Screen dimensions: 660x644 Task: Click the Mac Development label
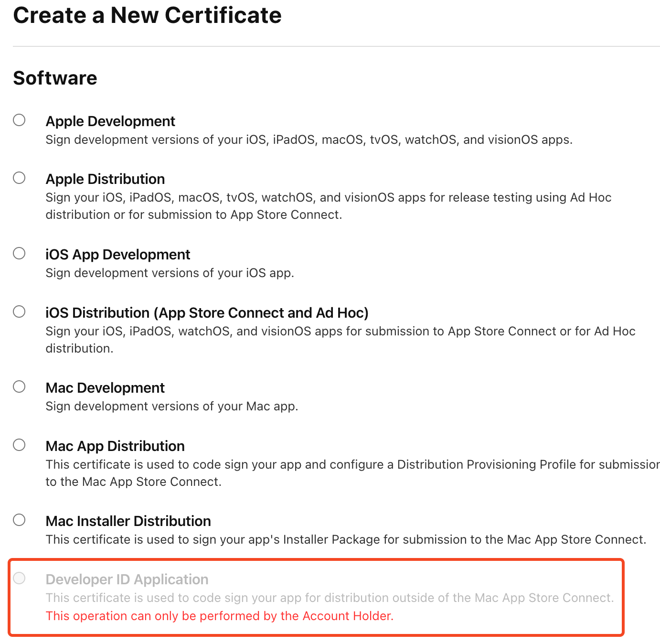pos(105,388)
